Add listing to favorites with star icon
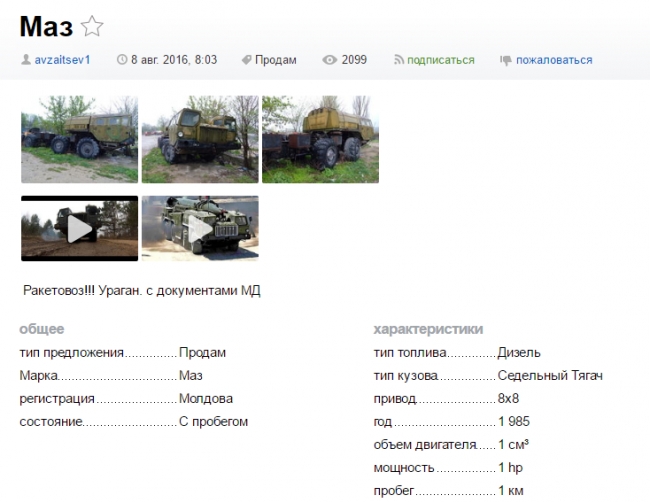The height and width of the screenshot is (502, 650). click(92, 27)
